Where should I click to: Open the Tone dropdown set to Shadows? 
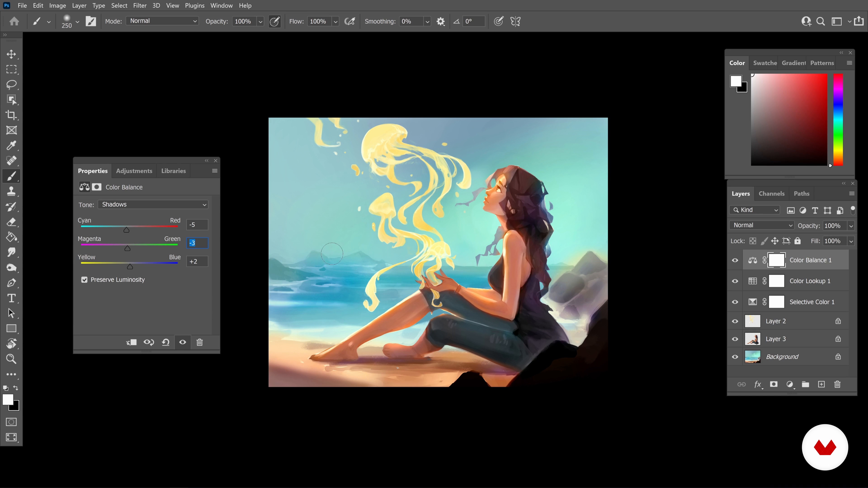pyautogui.click(x=153, y=204)
